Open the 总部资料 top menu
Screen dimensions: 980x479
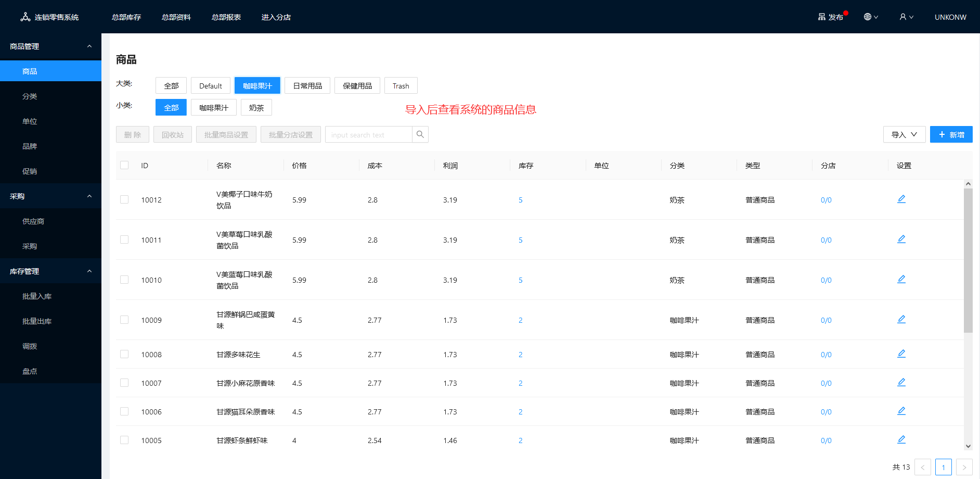point(176,17)
